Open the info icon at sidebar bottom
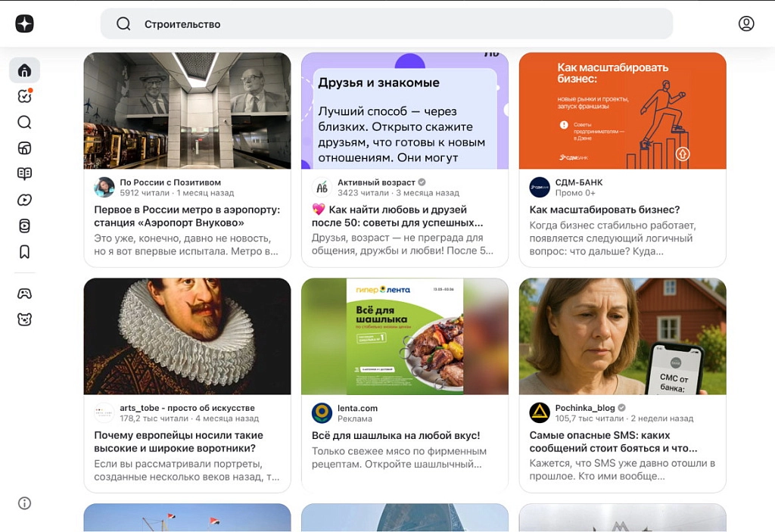Image resolution: width=775 pixels, height=532 pixels. (24, 503)
